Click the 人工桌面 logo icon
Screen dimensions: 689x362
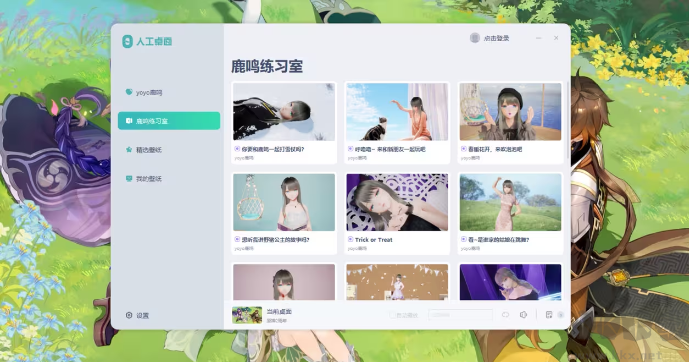[127, 41]
